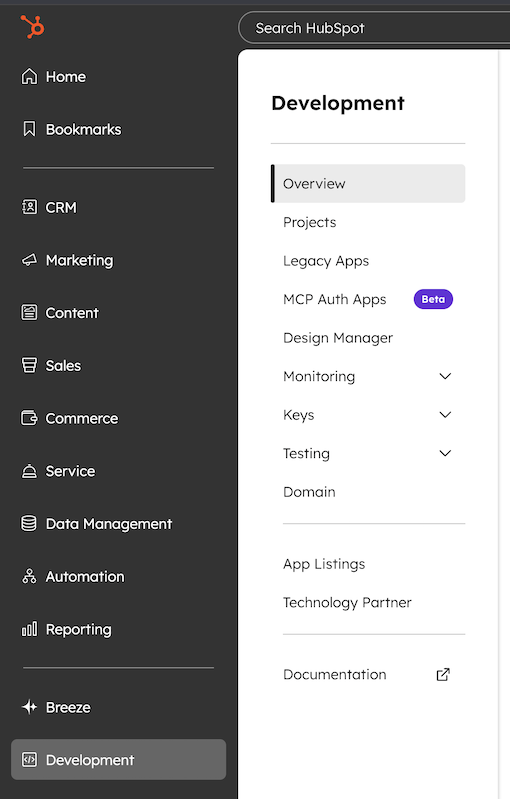Click the Testing label
This screenshot has height=799, width=510.
(x=306, y=454)
